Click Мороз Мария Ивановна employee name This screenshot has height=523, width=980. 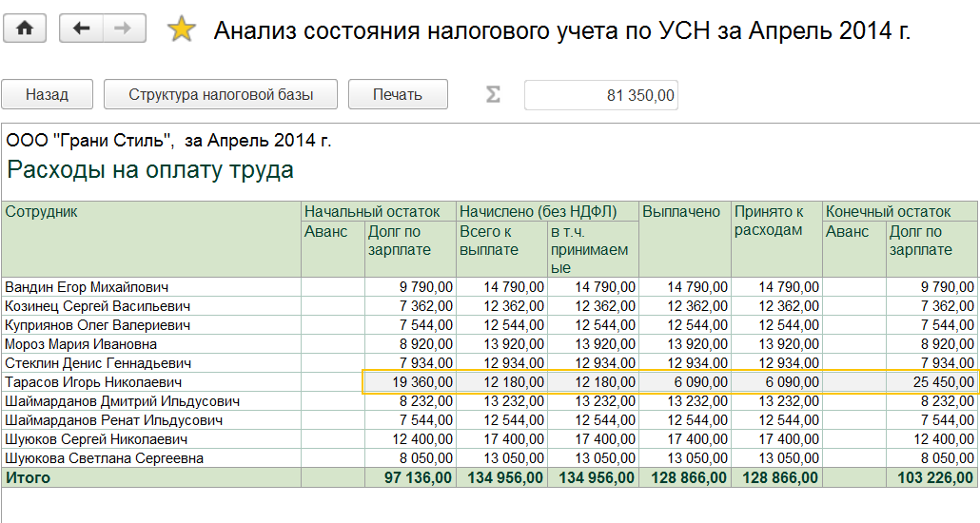click(81, 344)
